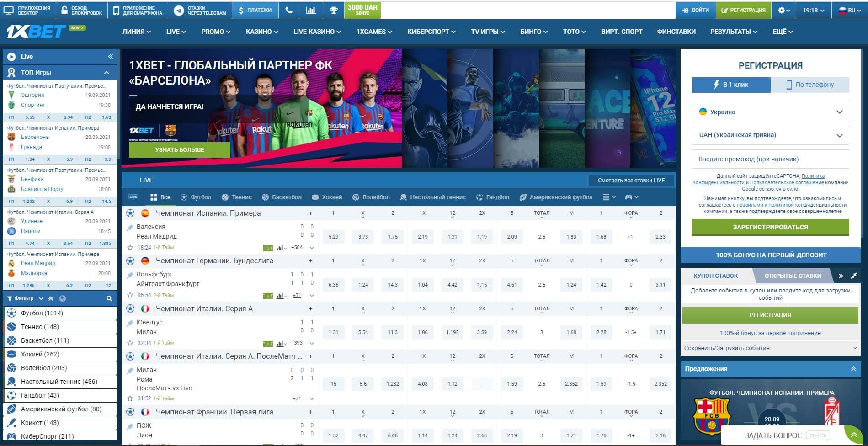Collapse the Live sidebar with double arrows
This screenshot has width=868, height=446.
click(x=110, y=57)
